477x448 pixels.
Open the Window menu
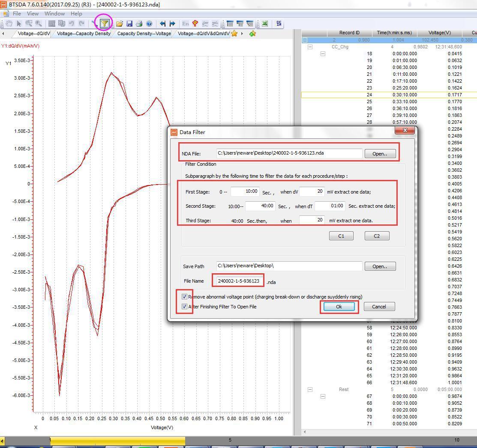[x=54, y=13]
